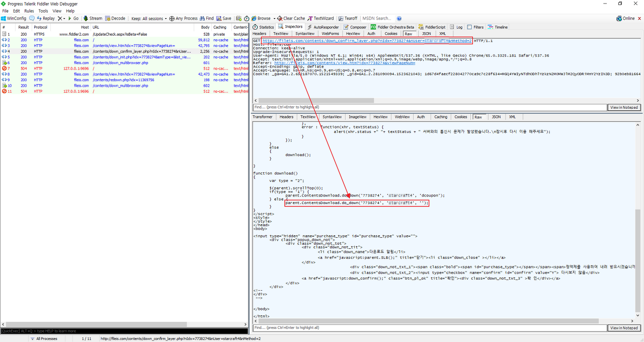Open the Help menu
The height and width of the screenshot is (342, 644).
click(x=70, y=11)
